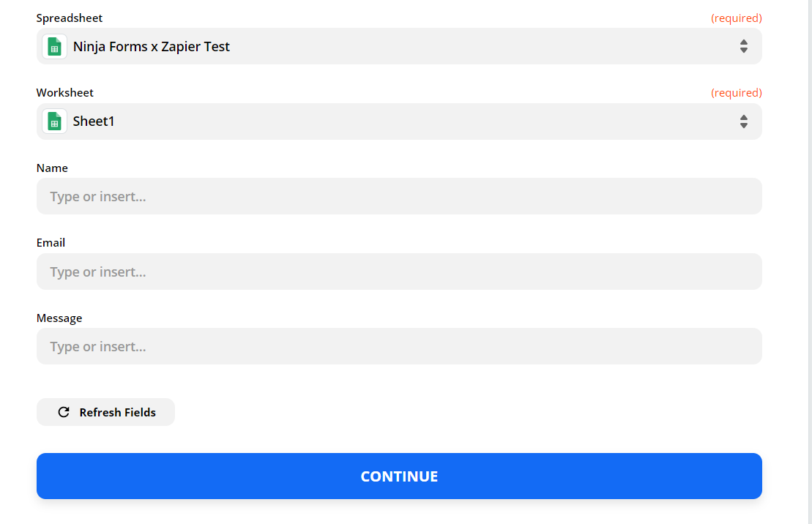Click the required tag above Worksheet
The width and height of the screenshot is (812, 524).
tap(736, 93)
